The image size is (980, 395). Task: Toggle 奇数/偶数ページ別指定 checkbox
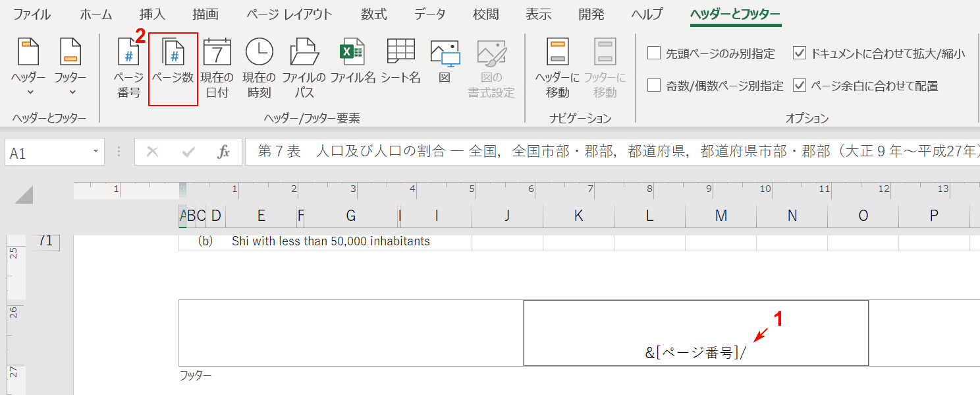click(654, 85)
